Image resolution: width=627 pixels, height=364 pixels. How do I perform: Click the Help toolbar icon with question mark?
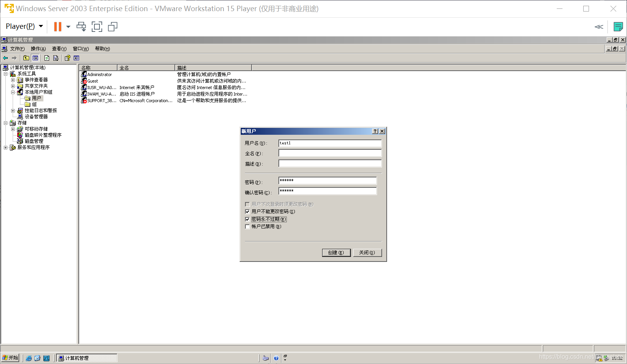pyautogui.click(x=68, y=58)
